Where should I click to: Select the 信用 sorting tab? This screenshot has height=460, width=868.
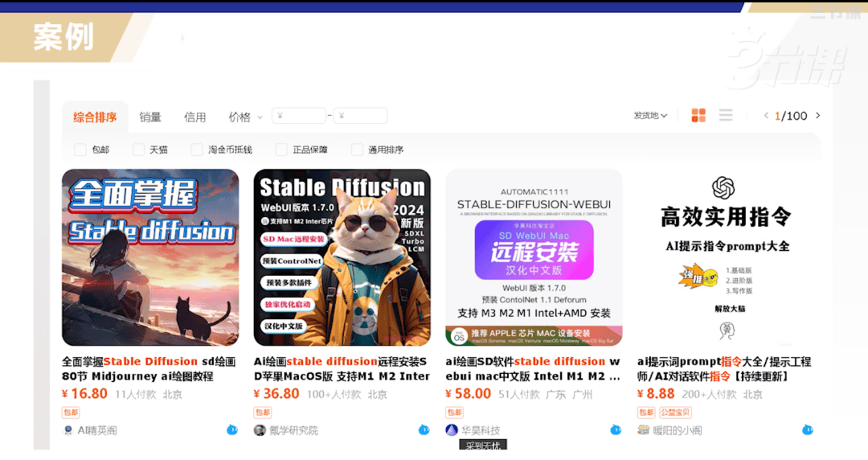(x=195, y=117)
